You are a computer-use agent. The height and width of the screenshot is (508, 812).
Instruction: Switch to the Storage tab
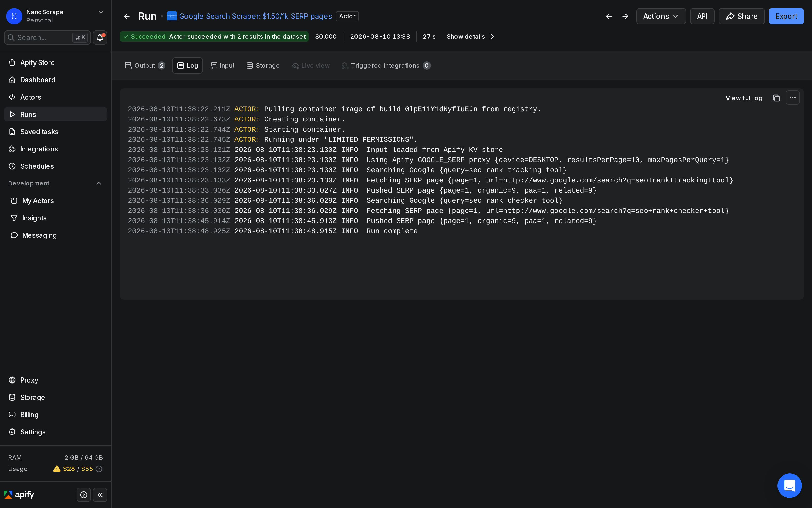pyautogui.click(x=263, y=66)
